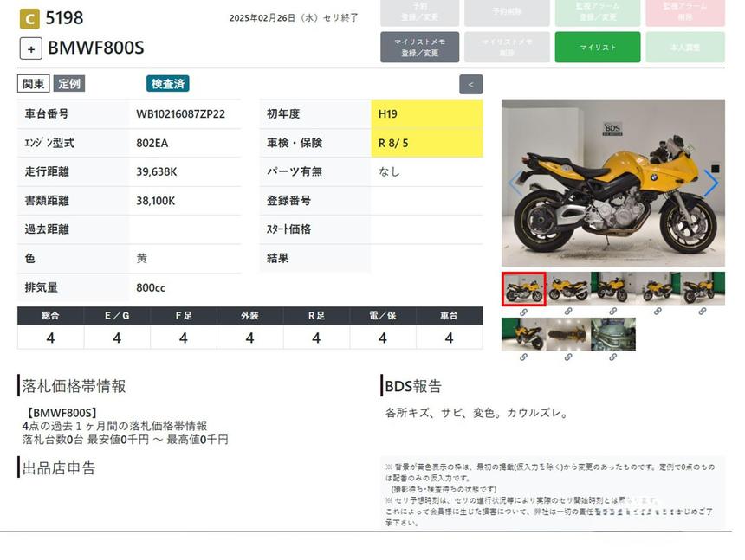
Task: Open the third motorcycle thumbnail
Action: [x=613, y=289]
